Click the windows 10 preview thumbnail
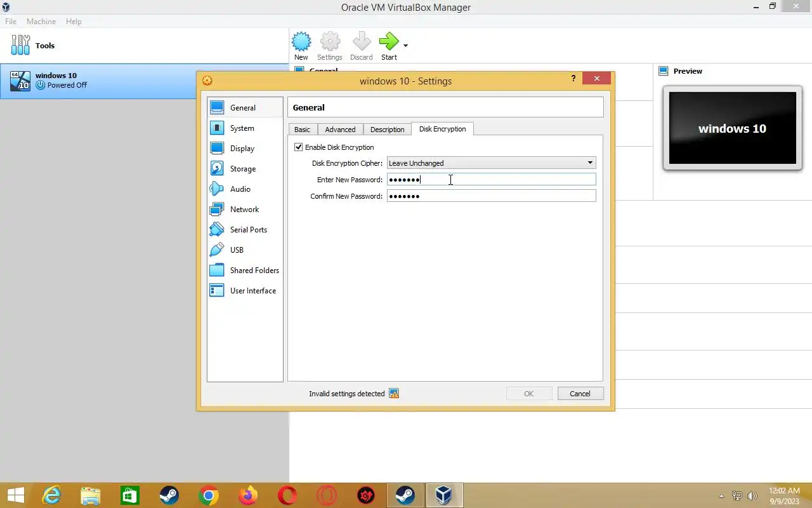 (x=732, y=128)
